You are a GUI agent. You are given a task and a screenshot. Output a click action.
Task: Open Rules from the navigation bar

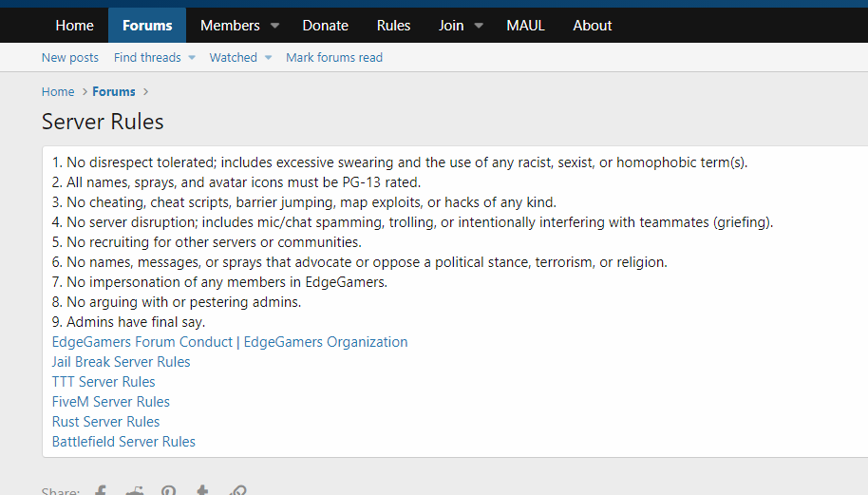[393, 26]
